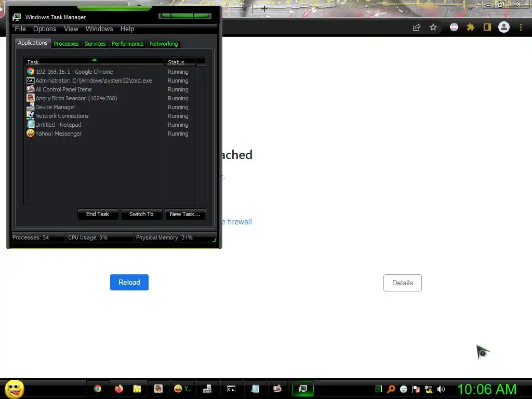Open the View menu in Task Manager
The image size is (532, 399).
click(x=71, y=29)
